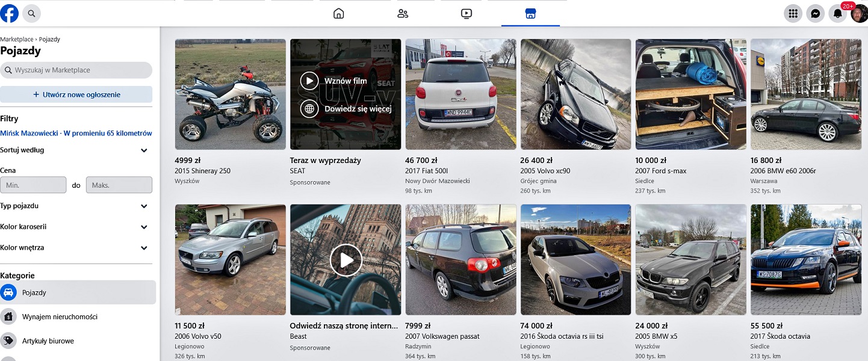Go to the Home tab icon
868x361 pixels.
339,13
